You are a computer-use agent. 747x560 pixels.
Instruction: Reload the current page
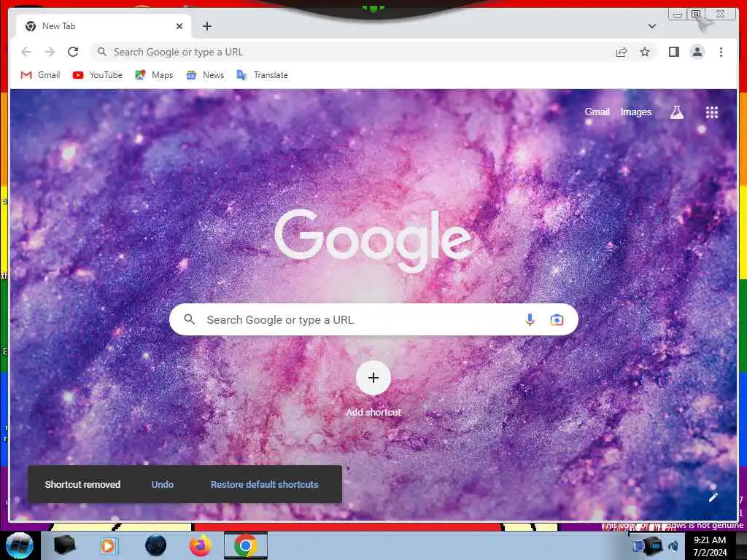point(73,52)
